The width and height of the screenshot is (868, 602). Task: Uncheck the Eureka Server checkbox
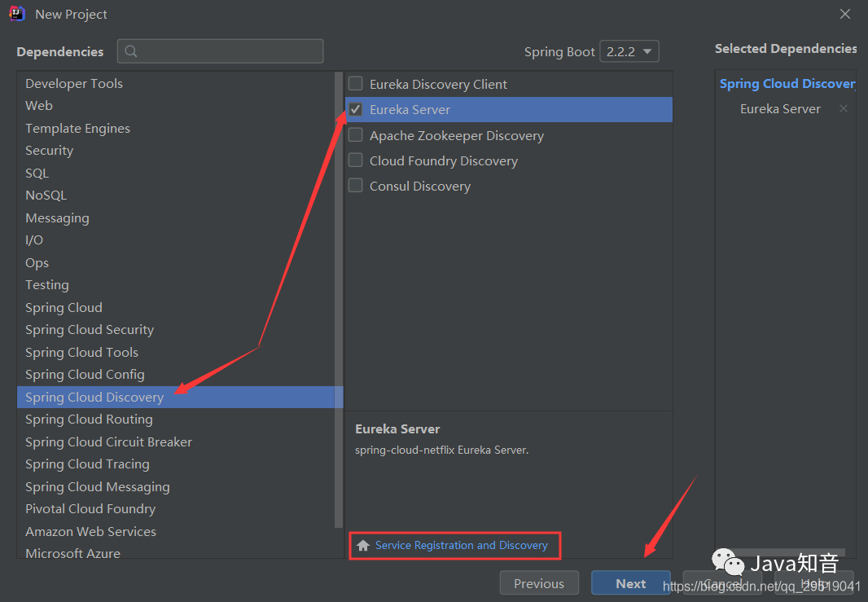click(355, 109)
